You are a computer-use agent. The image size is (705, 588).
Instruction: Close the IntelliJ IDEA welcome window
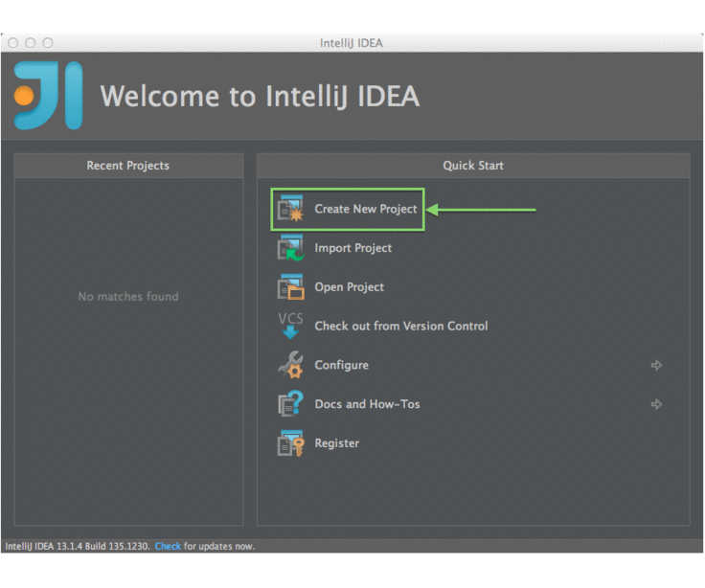pos(13,43)
